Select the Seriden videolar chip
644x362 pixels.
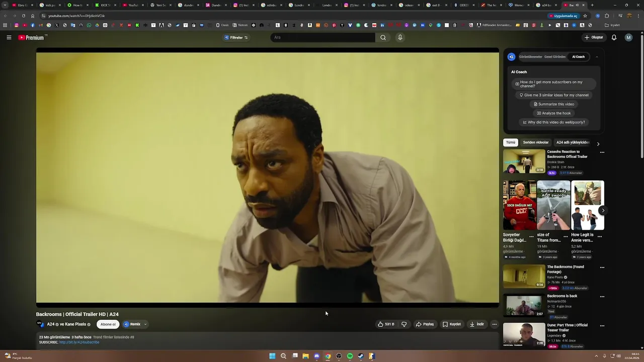point(535,142)
